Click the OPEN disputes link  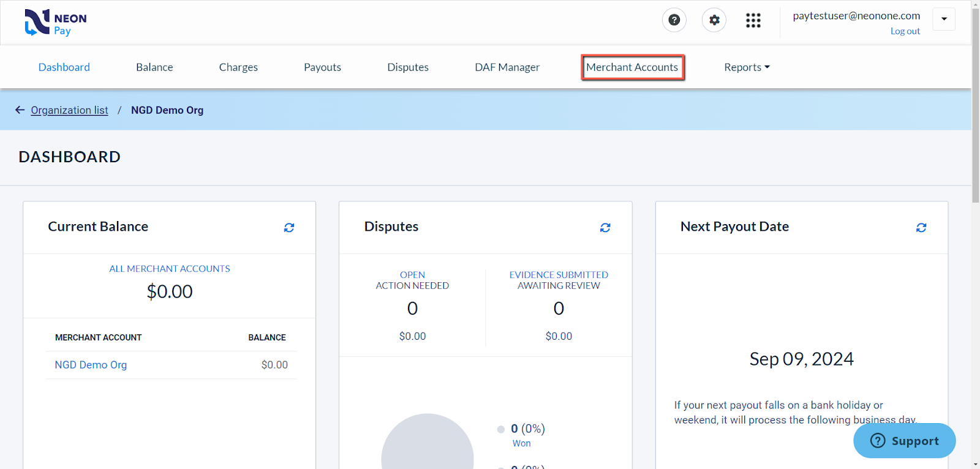click(x=412, y=275)
